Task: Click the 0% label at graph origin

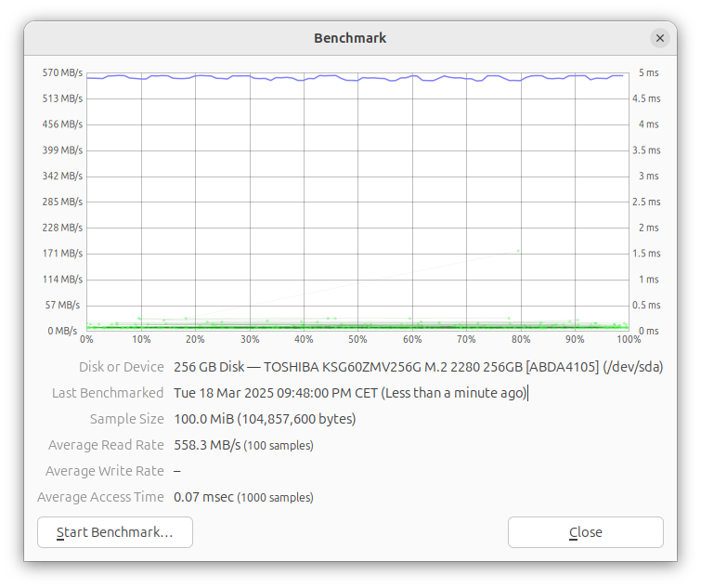Action: 86,339
